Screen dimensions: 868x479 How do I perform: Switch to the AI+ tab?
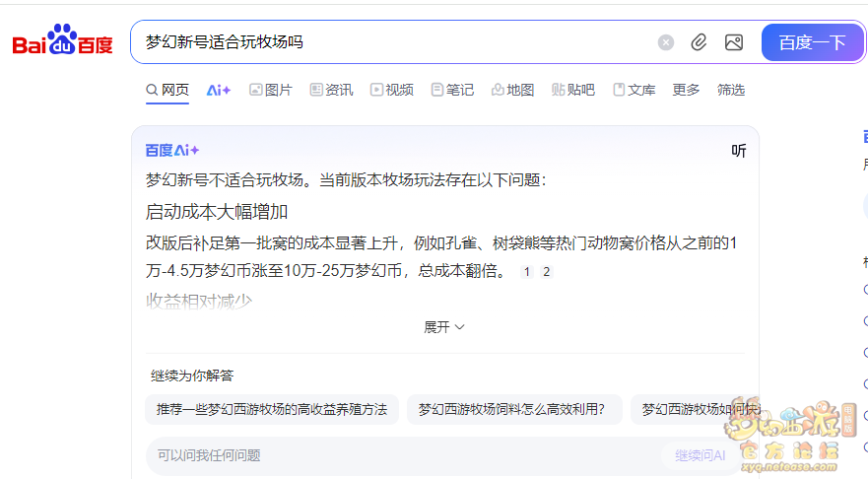coord(218,91)
